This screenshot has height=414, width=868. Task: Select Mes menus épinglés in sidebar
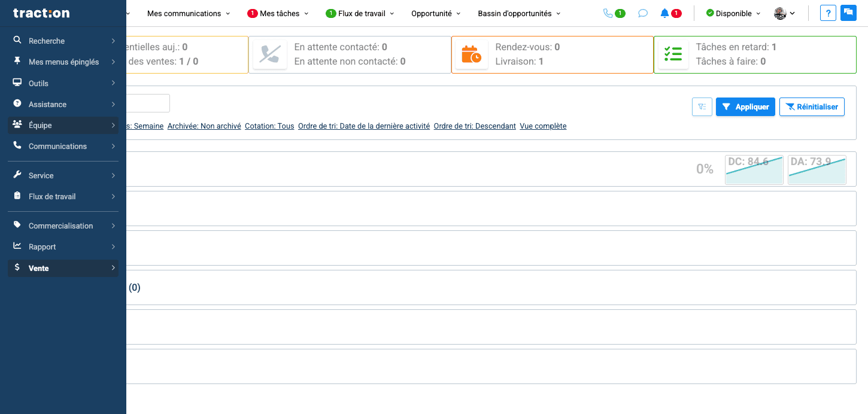click(x=63, y=62)
